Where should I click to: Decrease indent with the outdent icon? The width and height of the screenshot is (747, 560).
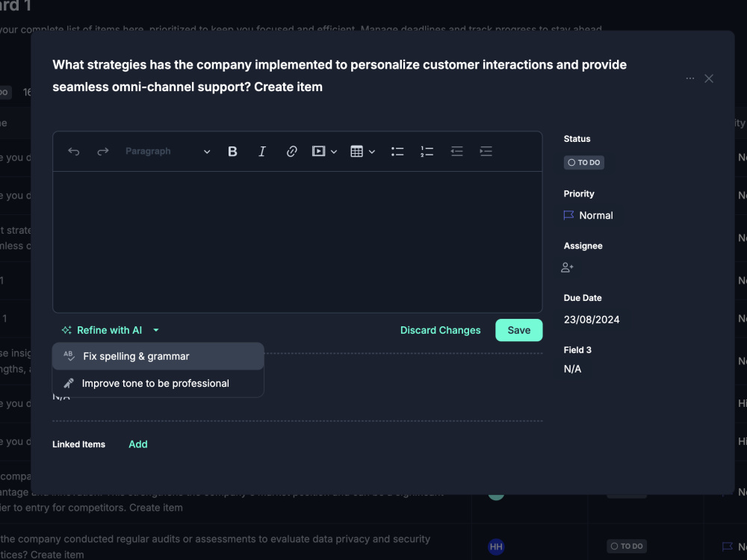coord(456,152)
